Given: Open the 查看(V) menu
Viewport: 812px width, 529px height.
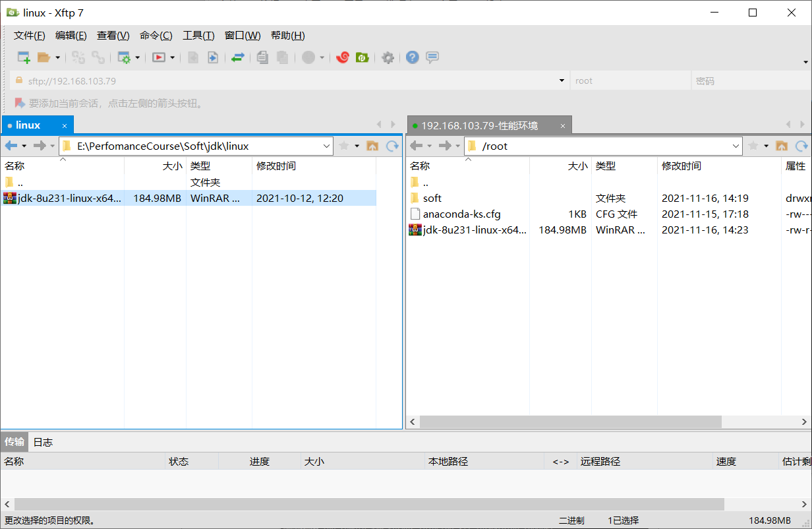Looking at the screenshot, I should pyautogui.click(x=113, y=36).
